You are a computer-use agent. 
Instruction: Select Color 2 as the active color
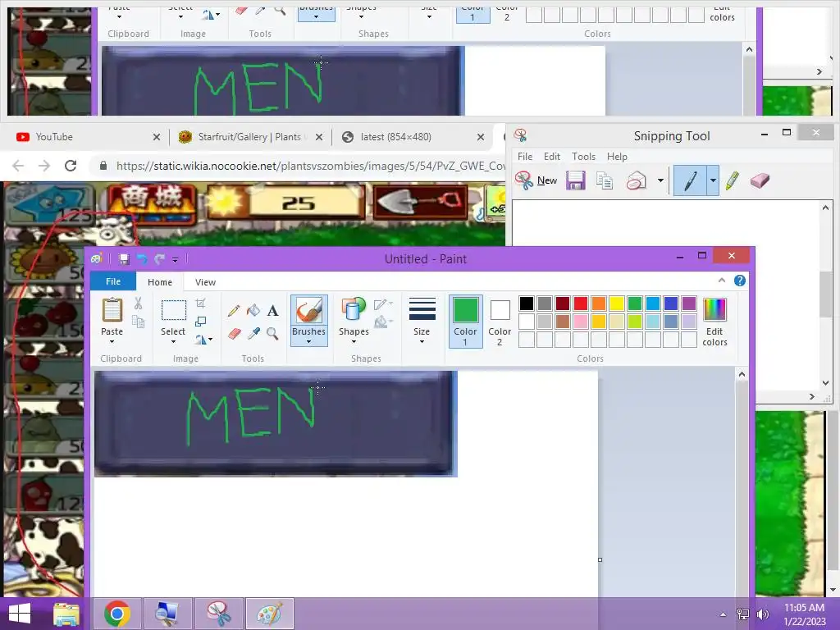500,321
